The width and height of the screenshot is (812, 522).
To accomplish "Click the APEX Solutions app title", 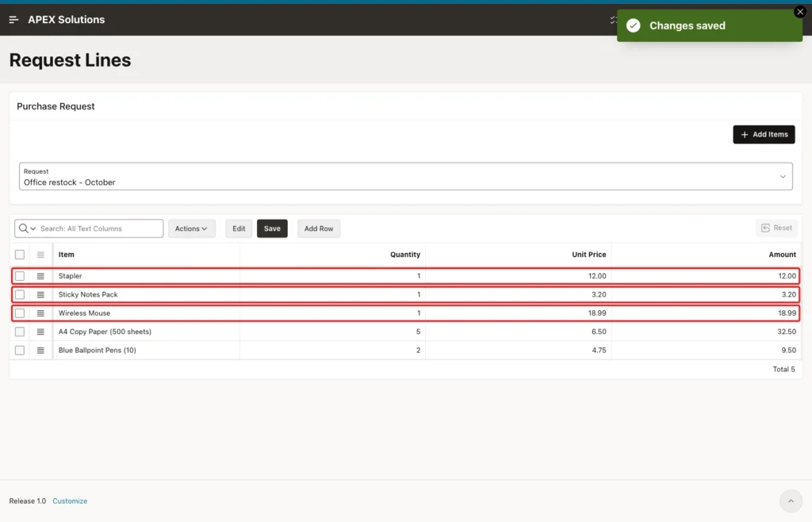I will click(67, 20).
